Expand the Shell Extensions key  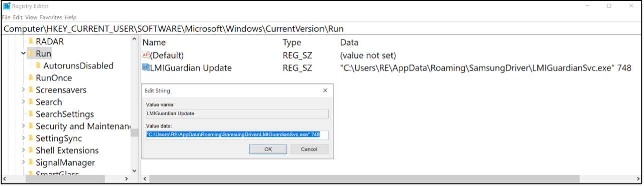point(23,150)
